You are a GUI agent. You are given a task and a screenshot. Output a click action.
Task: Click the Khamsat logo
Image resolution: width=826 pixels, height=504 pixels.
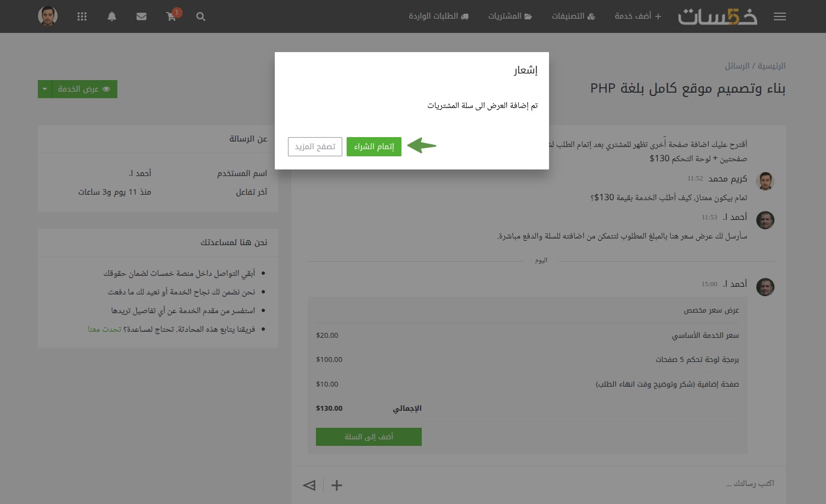click(717, 16)
